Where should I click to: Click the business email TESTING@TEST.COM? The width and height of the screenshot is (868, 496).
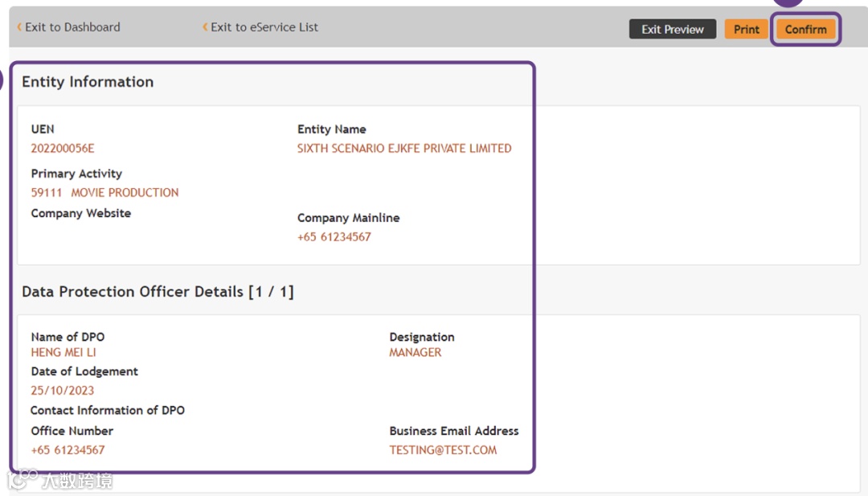(443, 450)
